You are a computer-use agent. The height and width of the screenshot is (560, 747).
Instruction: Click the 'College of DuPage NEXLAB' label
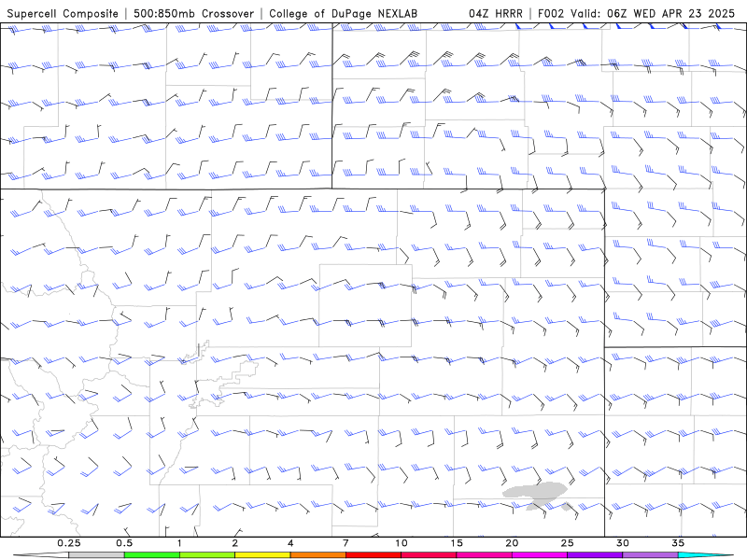click(343, 14)
